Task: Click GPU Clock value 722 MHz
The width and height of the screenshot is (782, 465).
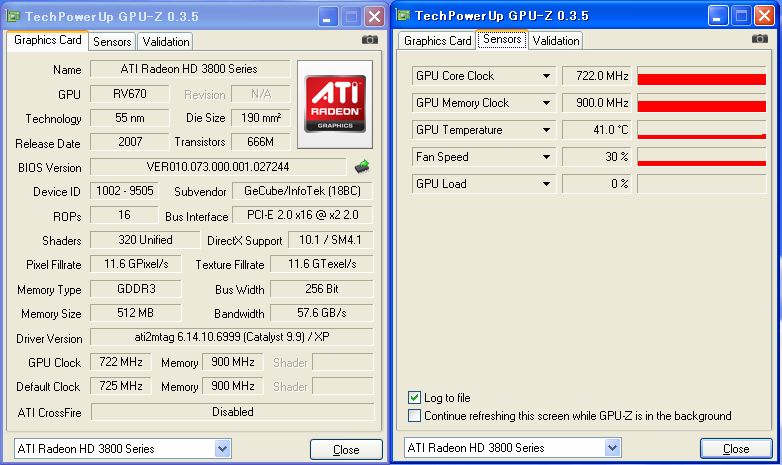Action: (x=121, y=362)
